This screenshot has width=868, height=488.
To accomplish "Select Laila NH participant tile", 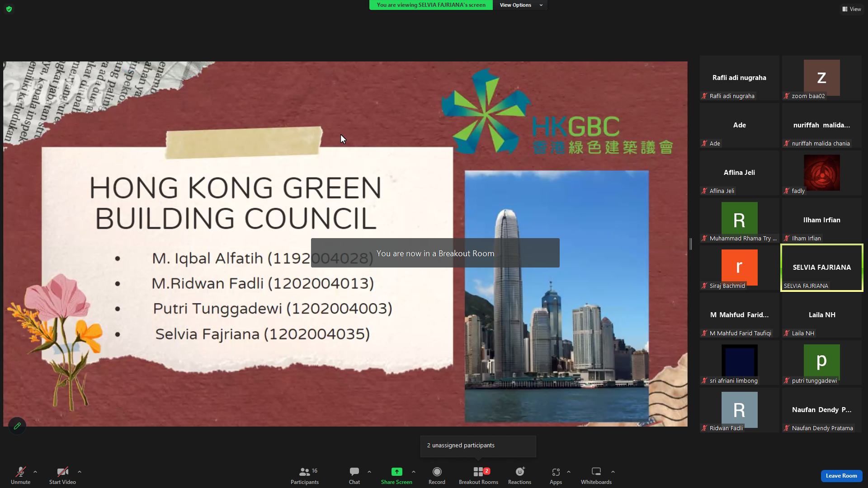I will click(821, 315).
